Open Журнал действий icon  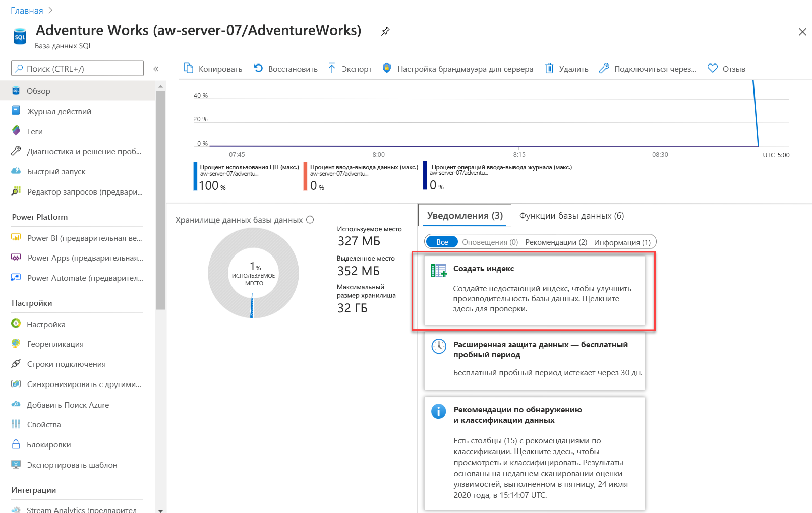click(16, 111)
